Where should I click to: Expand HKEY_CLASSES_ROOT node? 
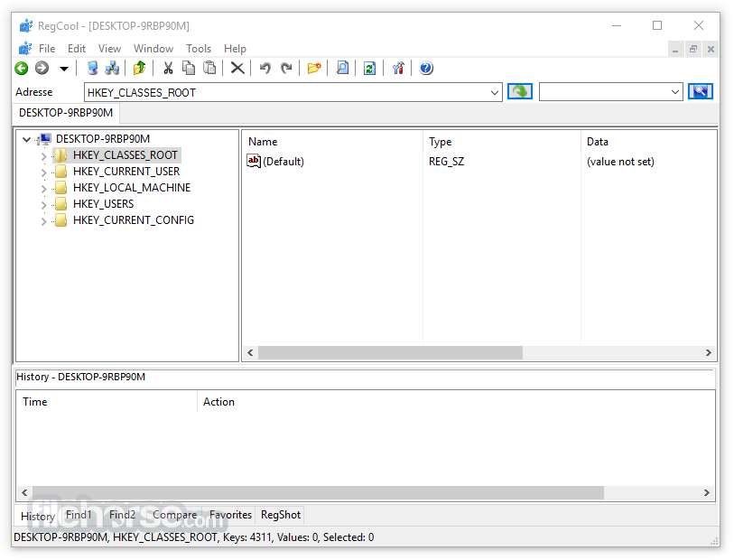click(x=43, y=156)
